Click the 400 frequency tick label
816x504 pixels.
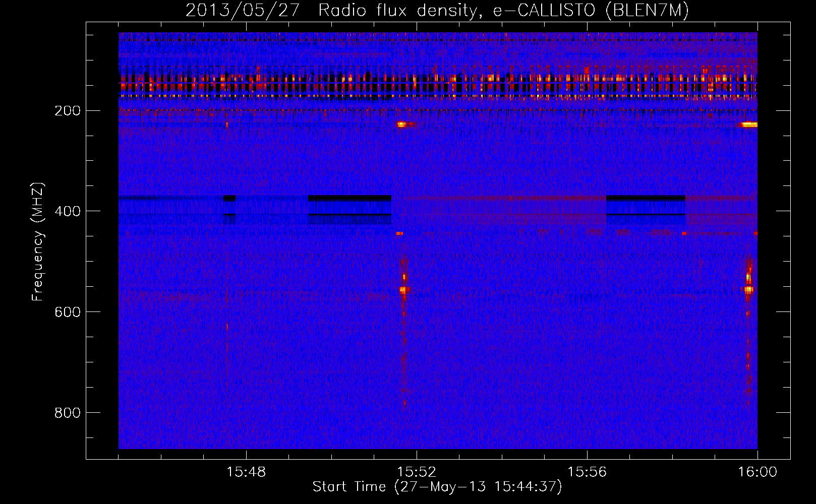click(67, 211)
